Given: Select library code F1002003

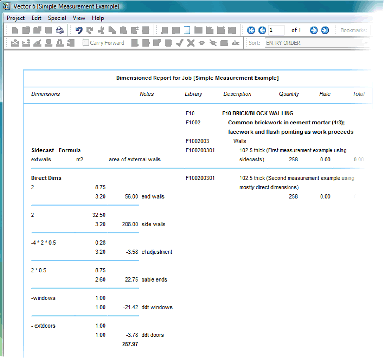Looking at the screenshot, I should (x=197, y=141).
